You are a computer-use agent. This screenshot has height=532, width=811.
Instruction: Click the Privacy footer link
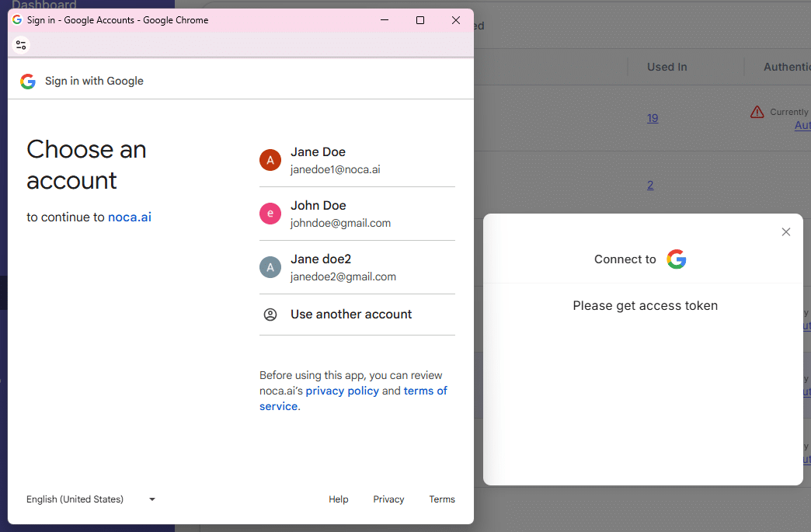pos(388,499)
